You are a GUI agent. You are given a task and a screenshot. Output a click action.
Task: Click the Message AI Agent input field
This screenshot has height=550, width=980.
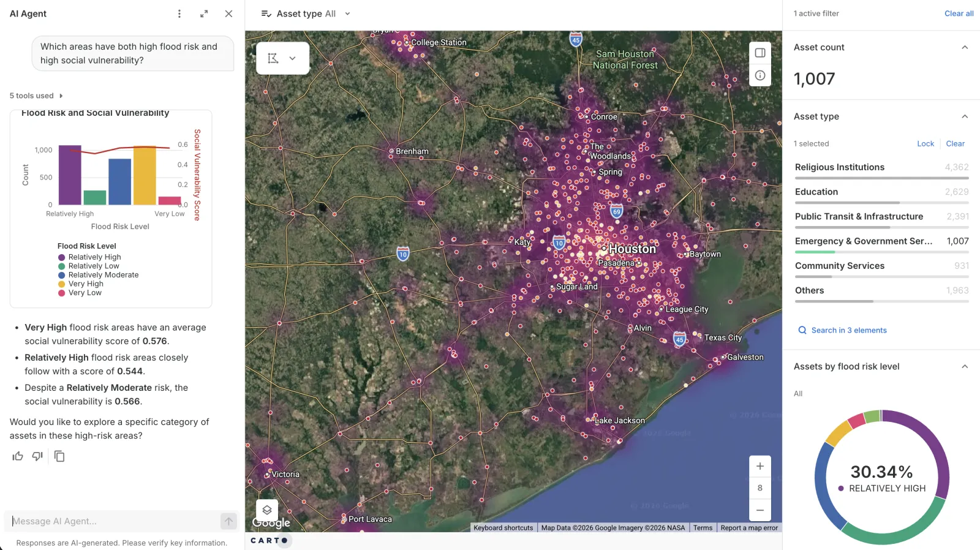pyautogui.click(x=115, y=521)
